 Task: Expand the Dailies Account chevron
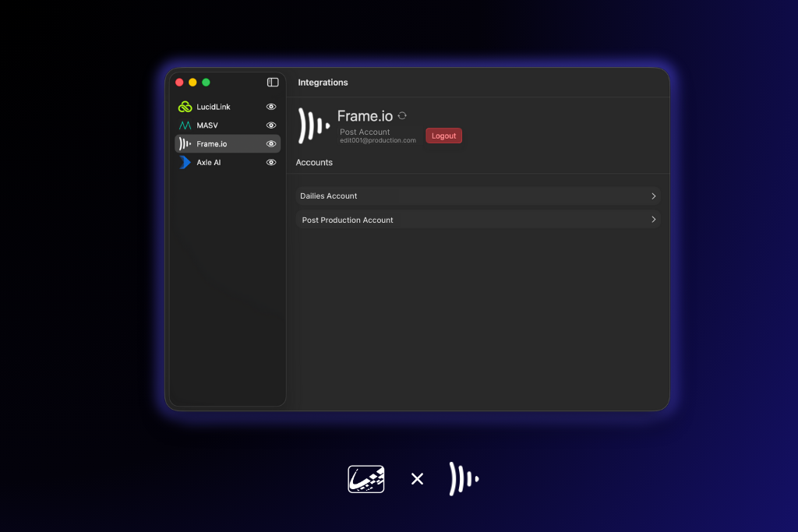[x=653, y=196]
